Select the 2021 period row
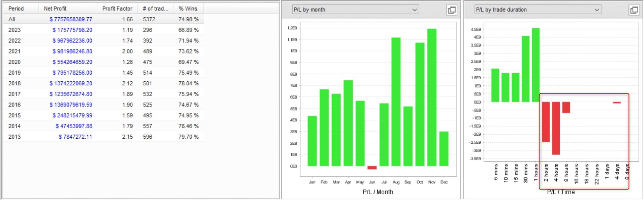The height and width of the screenshot is (200, 644). pos(14,52)
